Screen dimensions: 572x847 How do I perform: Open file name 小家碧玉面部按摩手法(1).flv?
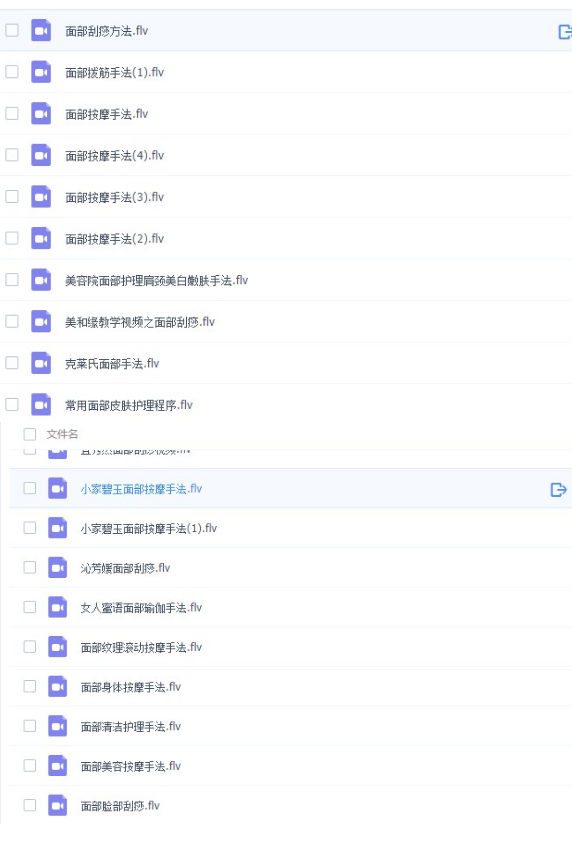coord(149,529)
